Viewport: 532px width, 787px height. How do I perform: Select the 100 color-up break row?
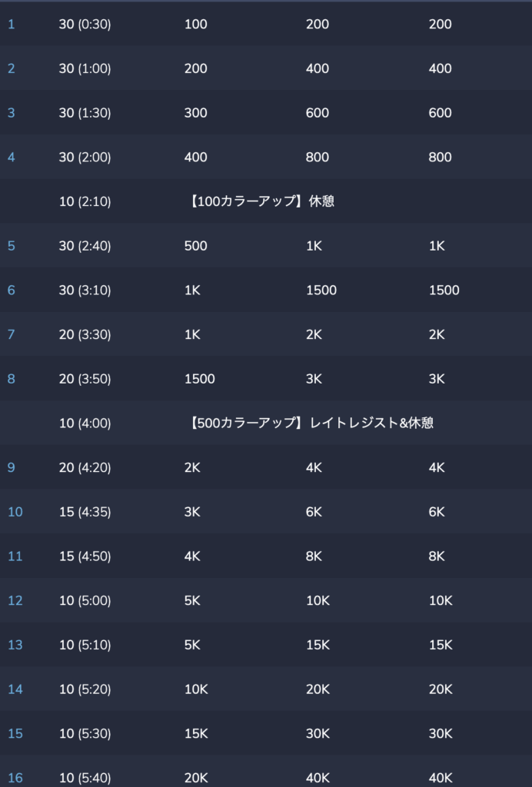tap(266, 201)
